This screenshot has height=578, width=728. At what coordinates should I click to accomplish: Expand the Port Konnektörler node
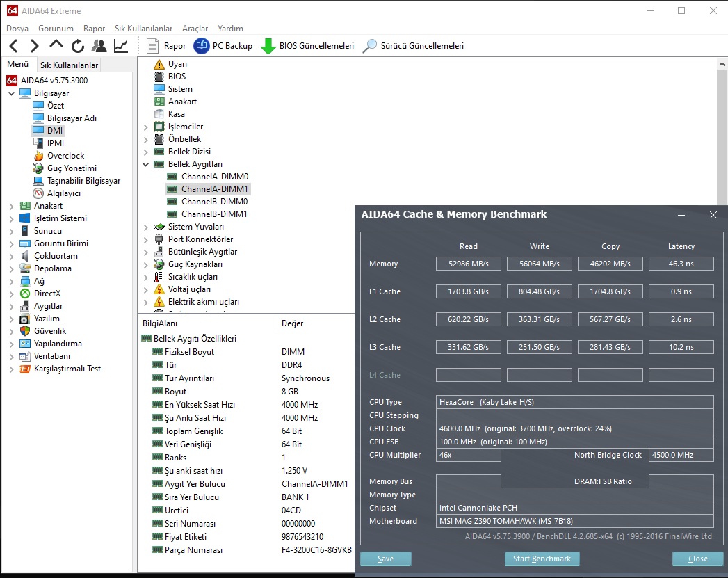point(146,239)
